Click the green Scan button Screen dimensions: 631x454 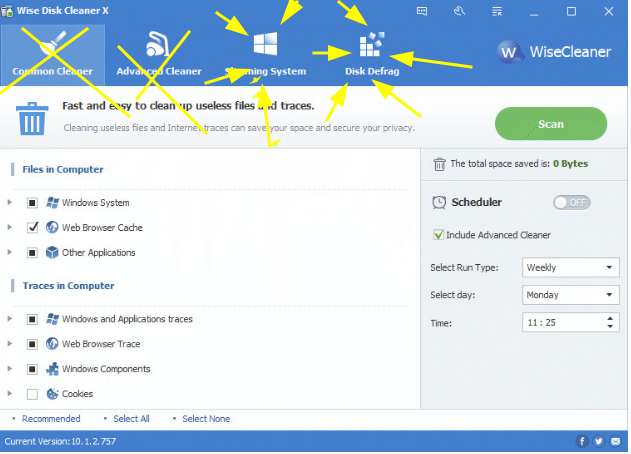pos(553,124)
